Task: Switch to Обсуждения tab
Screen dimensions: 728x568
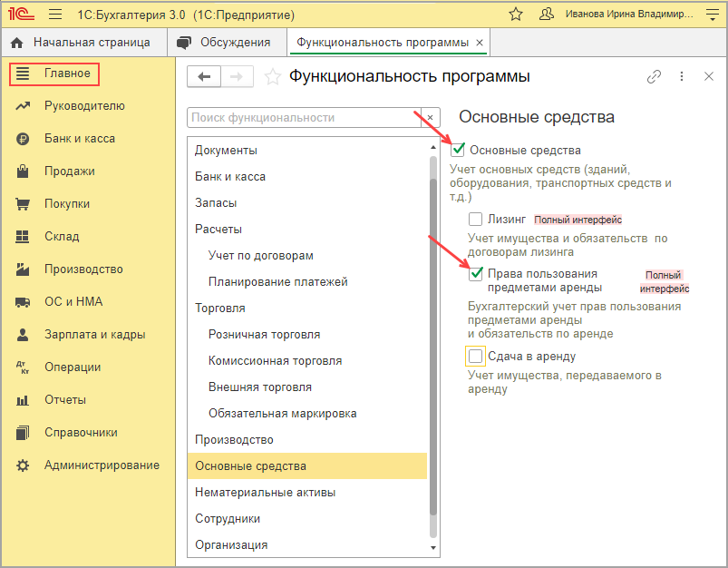Action: [x=227, y=43]
